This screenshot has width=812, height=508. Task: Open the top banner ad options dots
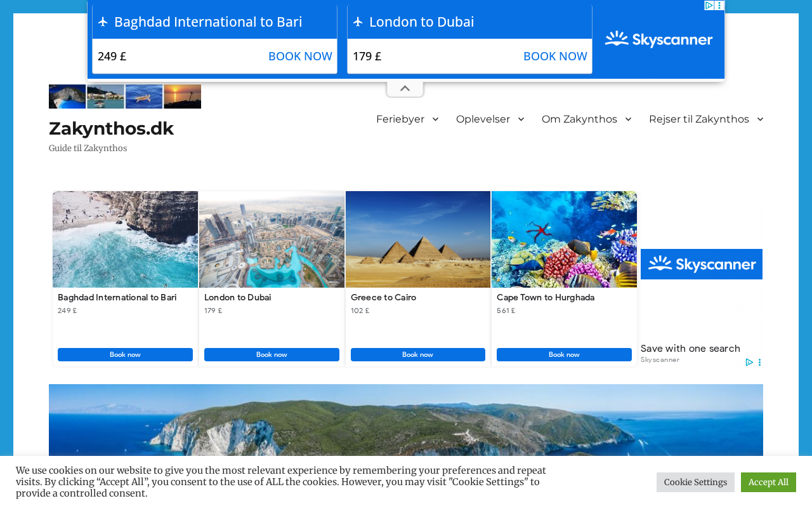pyautogui.click(x=719, y=5)
